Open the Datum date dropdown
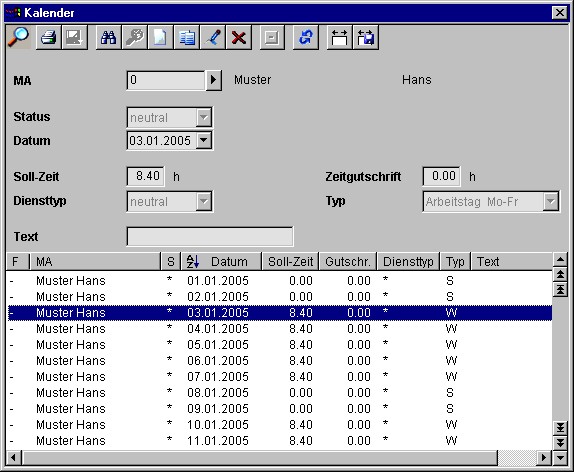This screenshot has width=574, height=472. pyautogui.click(x=204, y=140)
